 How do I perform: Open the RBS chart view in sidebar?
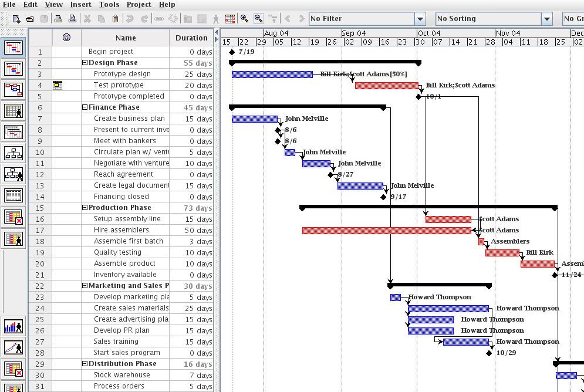pyautogui.click(x=13, y=174)
